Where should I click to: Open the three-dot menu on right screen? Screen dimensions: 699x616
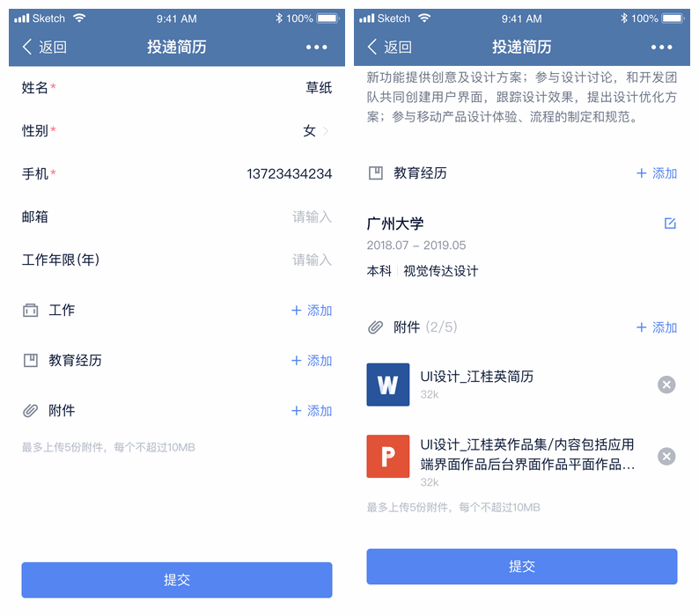[661, 47]
